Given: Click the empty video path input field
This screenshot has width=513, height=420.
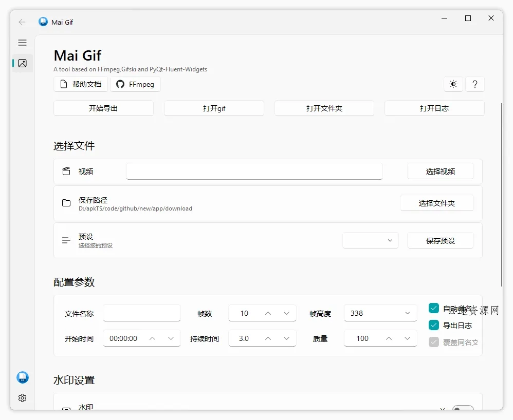Looking at the screenshot, I should pyautogui.click(x=254, y=171).
